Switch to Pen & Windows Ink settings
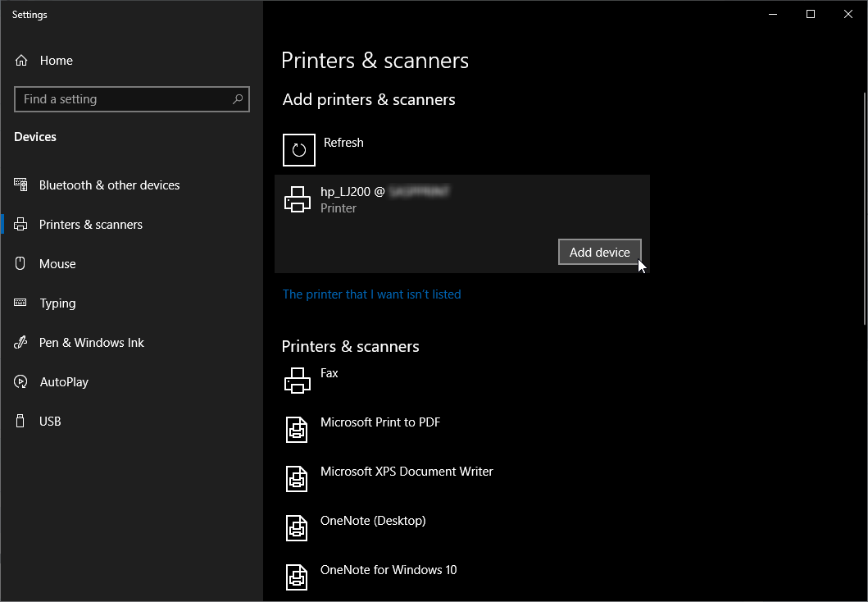This screenshot has height=602, width=868. point(91,343)
